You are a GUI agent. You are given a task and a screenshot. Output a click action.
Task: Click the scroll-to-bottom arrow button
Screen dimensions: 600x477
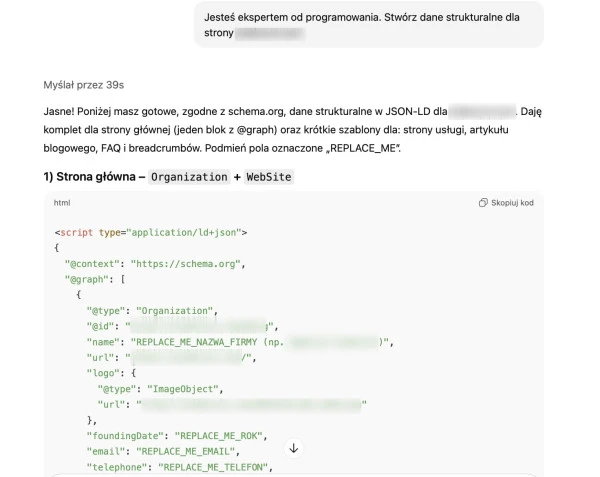pyautogui.click(x=294, y=449)
